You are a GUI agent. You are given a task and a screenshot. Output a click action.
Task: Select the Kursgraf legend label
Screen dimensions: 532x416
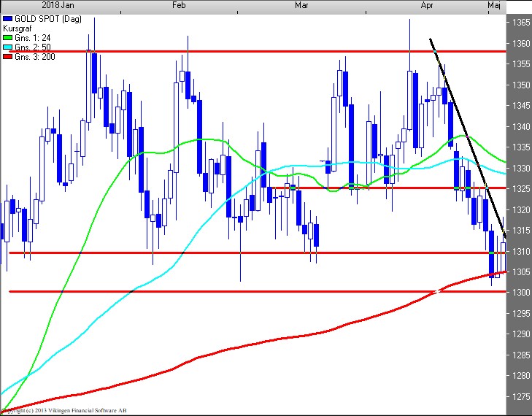pyautogui.click(x=18, y=28)
